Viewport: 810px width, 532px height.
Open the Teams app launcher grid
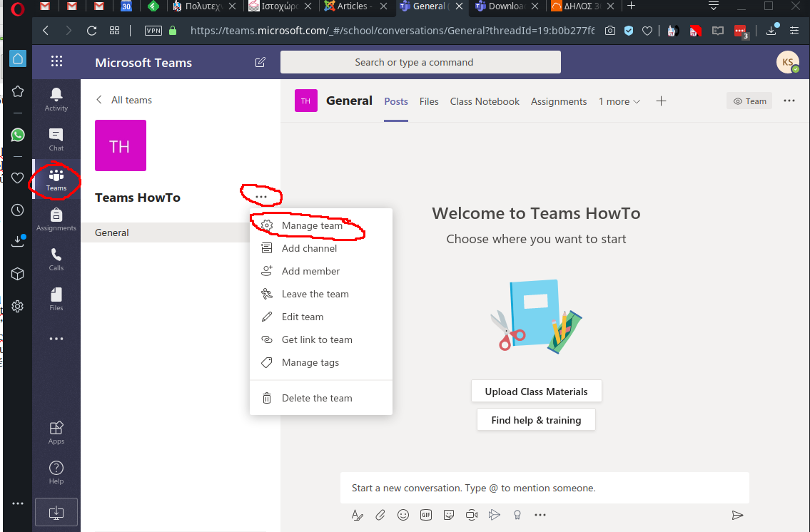(57, 62)
